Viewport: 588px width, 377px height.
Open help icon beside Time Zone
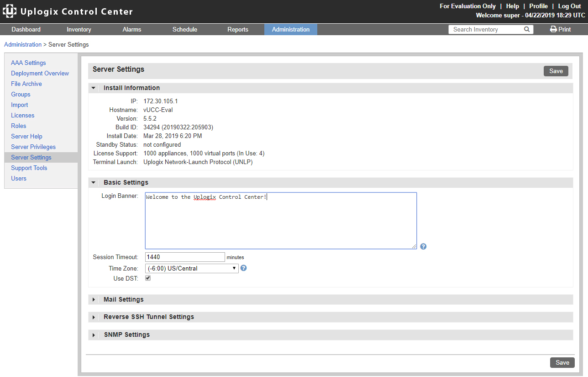coord(244,268)
